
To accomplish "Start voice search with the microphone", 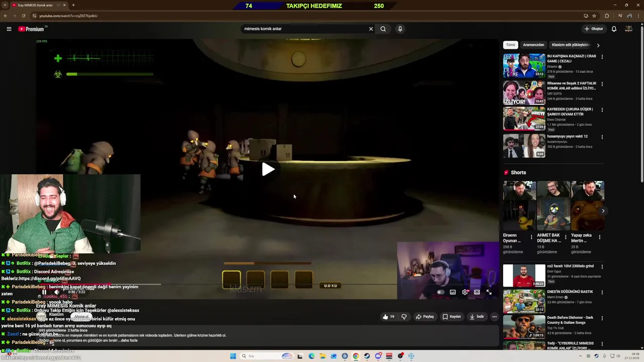I will coord(400,29).
